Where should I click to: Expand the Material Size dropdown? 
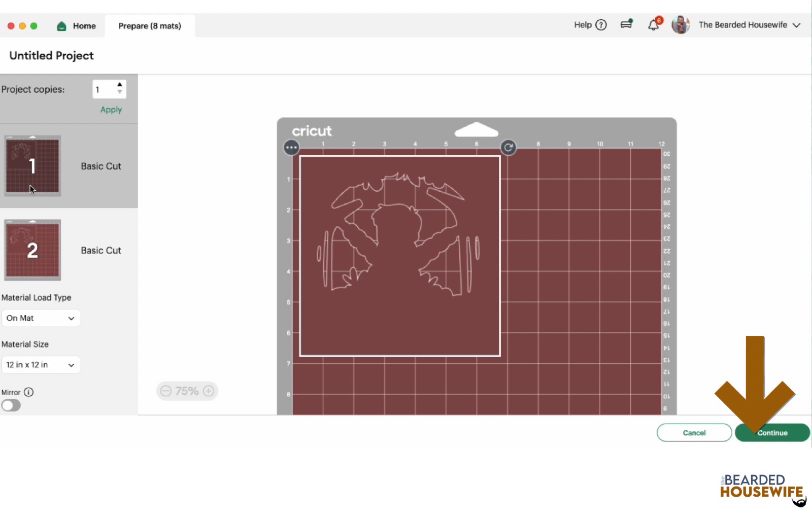[x=41, y=365]
